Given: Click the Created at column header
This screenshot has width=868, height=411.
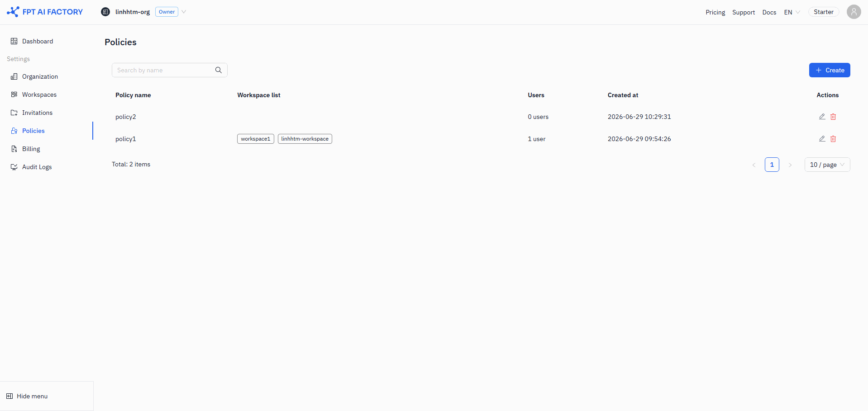Looking at the screenshot, I should (x=623, y=95).
